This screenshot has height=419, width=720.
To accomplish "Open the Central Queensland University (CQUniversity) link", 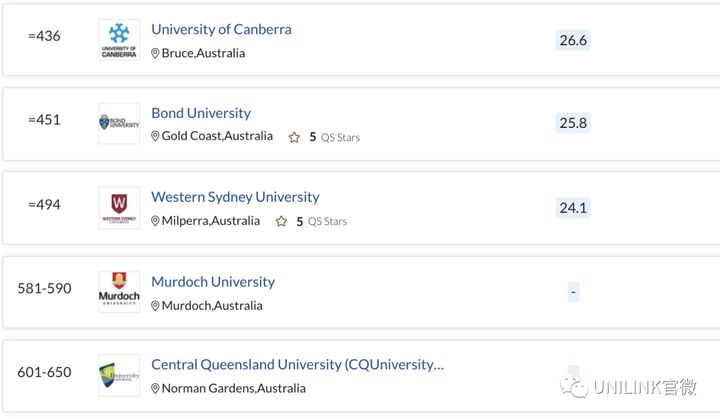I will coord(298,365).
